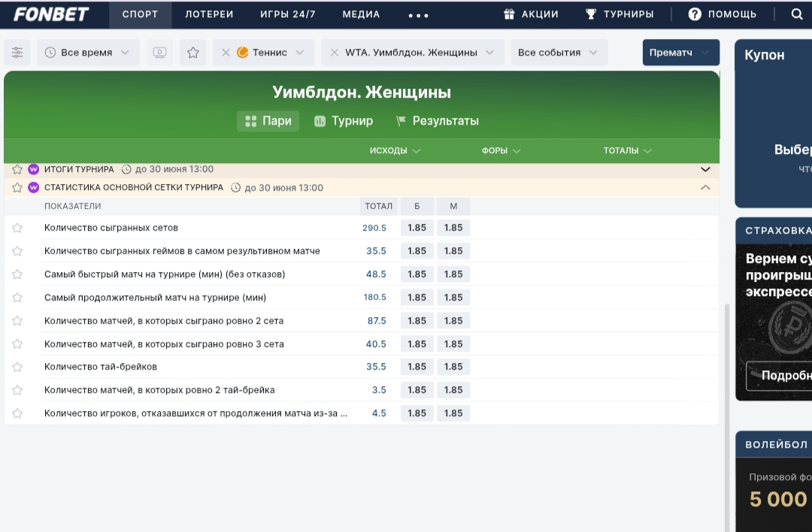Switch to the Турнир tab

point(344,121)
